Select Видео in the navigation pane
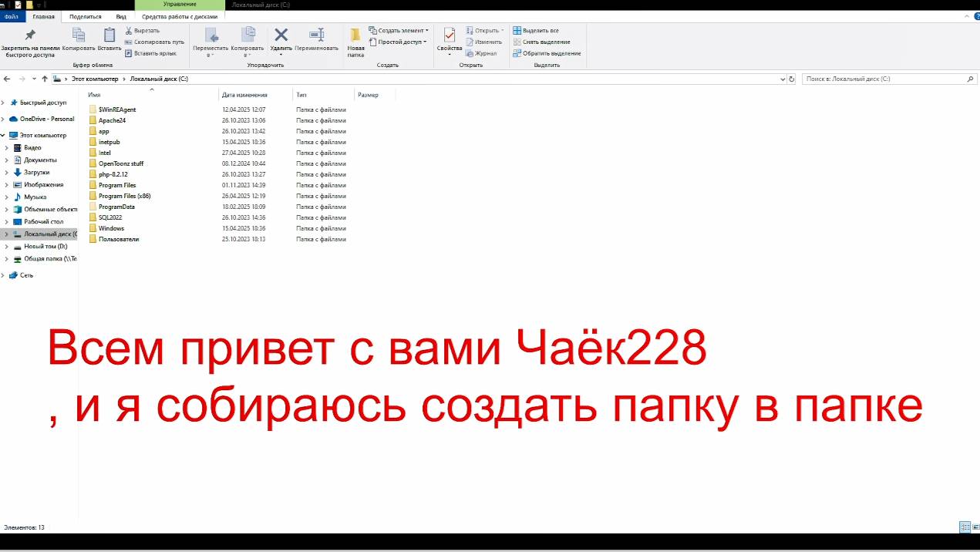The width and height of the screenshot is (980, 552). 32,147
